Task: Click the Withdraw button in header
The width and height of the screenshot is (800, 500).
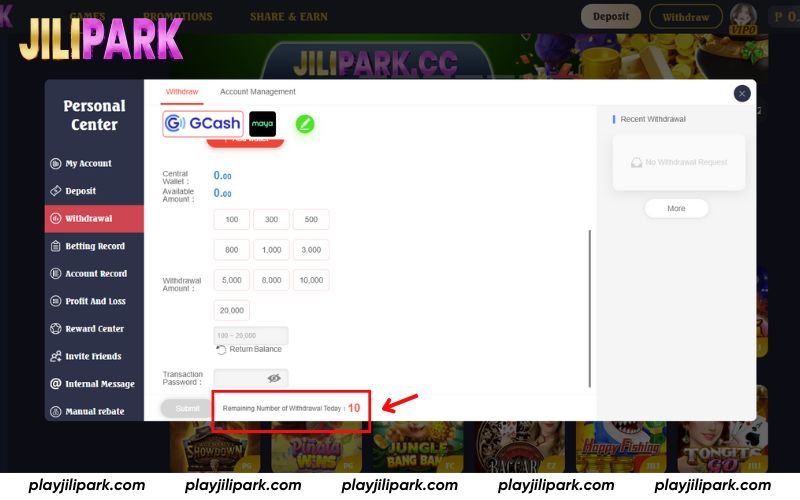Action: click(x=686, y=17)
